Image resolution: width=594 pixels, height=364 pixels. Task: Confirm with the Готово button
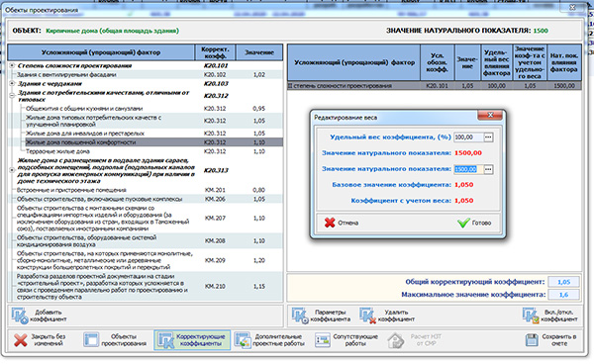(x=474, y=223)
